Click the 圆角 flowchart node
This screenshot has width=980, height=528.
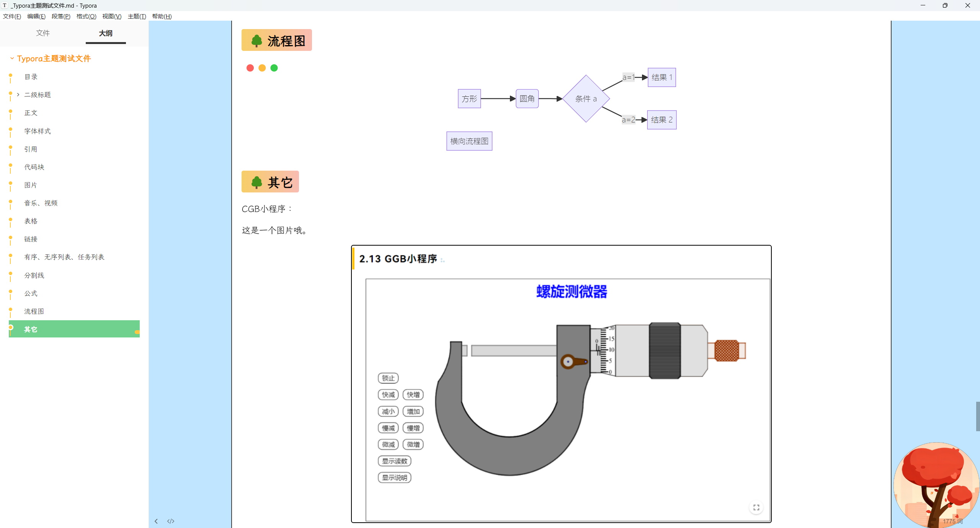point(527,99)
